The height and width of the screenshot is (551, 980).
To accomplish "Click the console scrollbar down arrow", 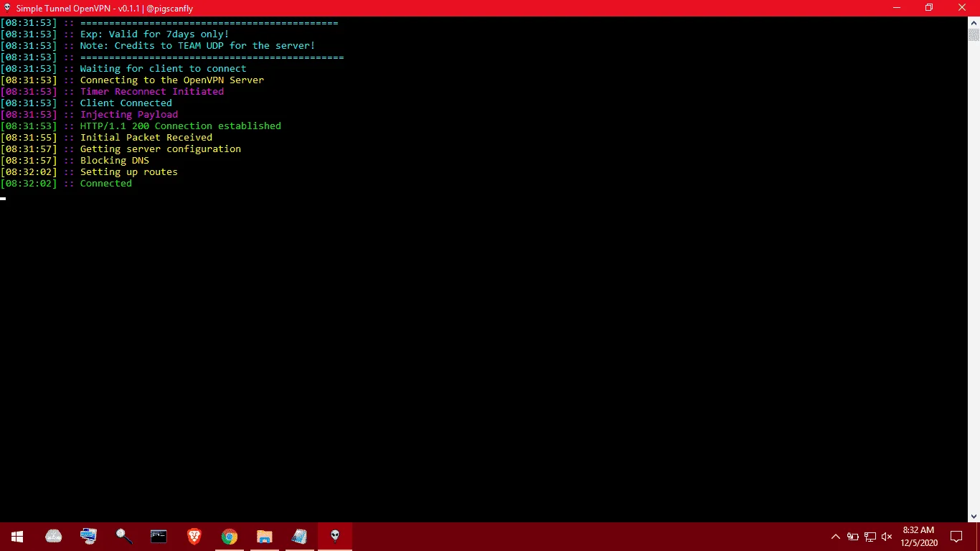I will coord(974,516).
